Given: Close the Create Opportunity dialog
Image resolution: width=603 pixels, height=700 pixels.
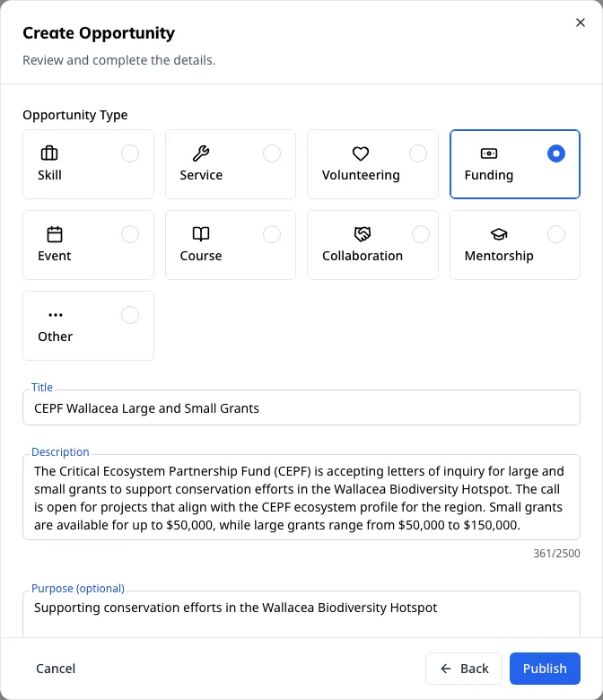Looking at the screenshot, I should (x=581, y=22).
